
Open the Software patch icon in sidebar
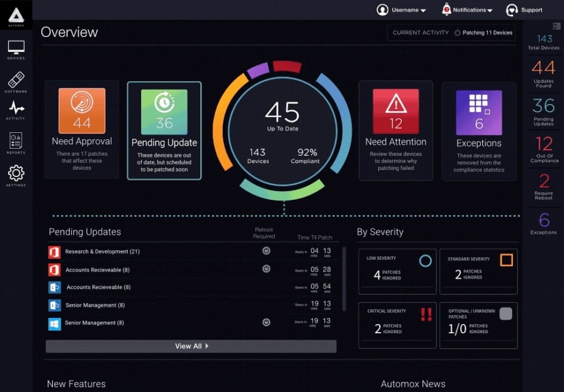click(16, 81)
